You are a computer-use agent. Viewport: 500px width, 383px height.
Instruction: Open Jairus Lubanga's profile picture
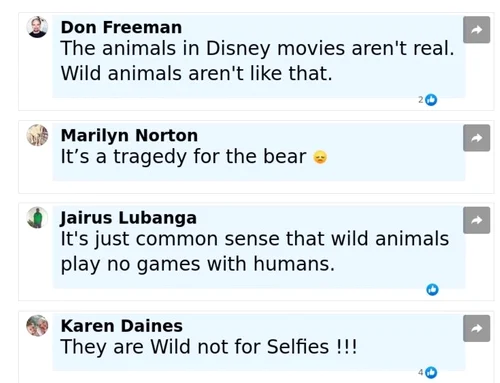point(37,218)
